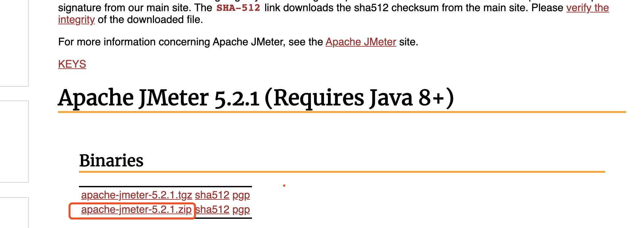Open pgp signature for the zip file
This screenshot has width=644, height=228.
tap(241, 210)
